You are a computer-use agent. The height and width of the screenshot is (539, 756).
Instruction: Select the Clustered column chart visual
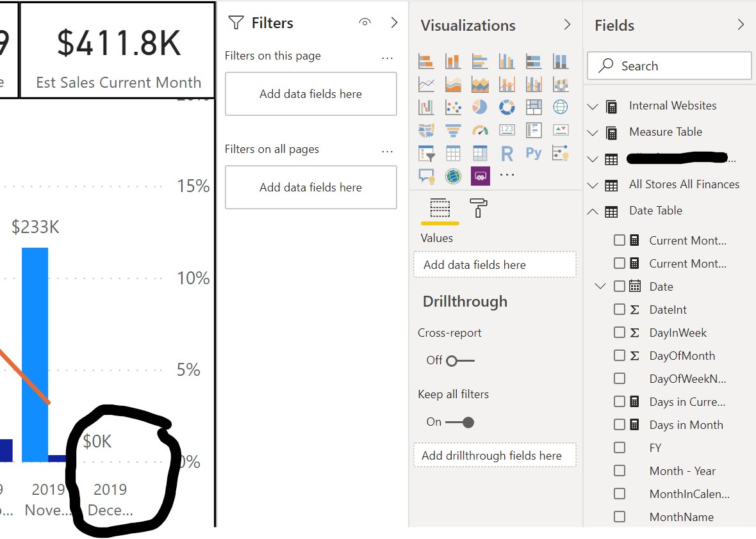tap(507, 61)
